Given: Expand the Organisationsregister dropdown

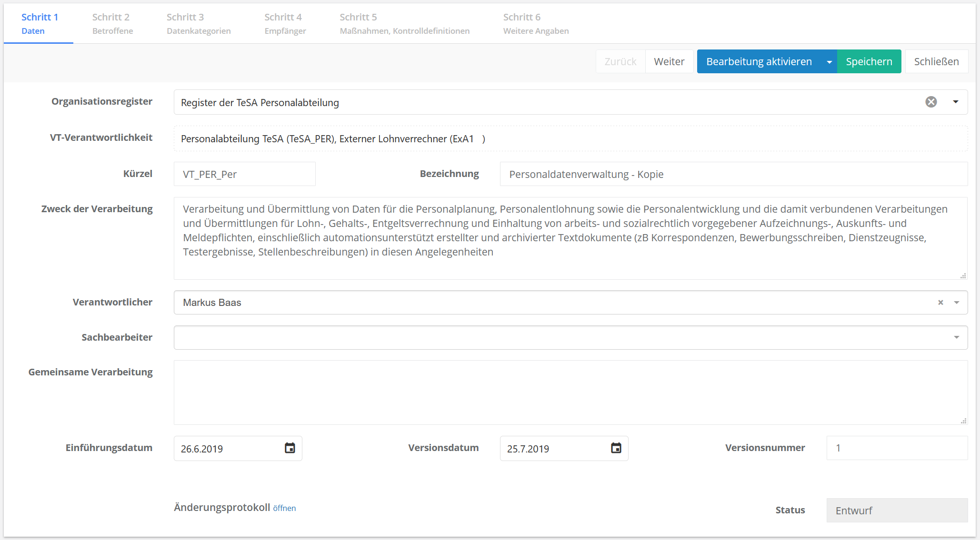Looking at the screenshot, I should coord(956,102).
